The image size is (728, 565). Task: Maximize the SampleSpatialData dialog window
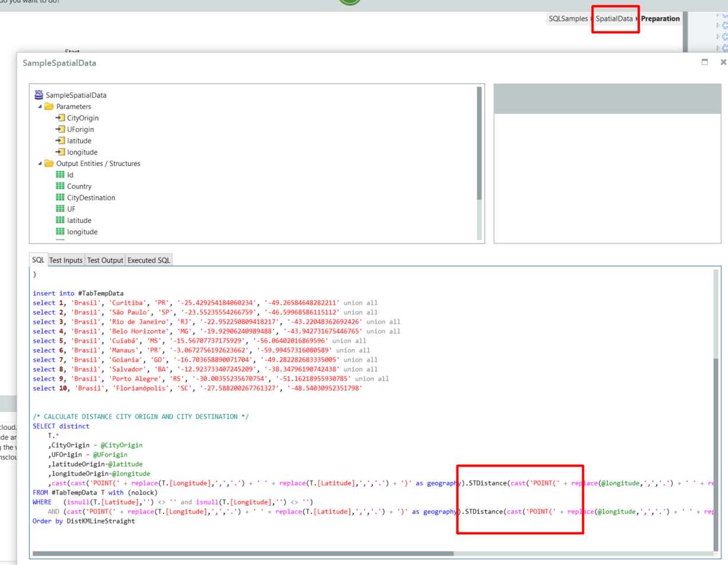point(705,62)
